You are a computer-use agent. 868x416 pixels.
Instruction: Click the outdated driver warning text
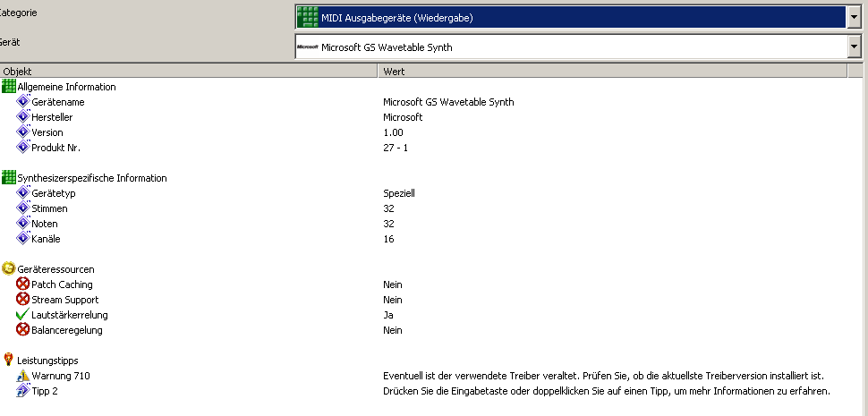(x=603, y=376)
